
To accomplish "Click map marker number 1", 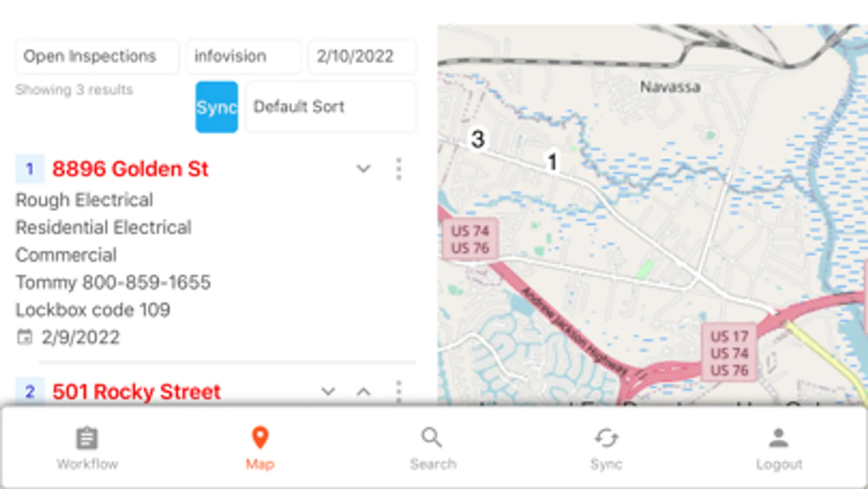I will coord(552,161).
